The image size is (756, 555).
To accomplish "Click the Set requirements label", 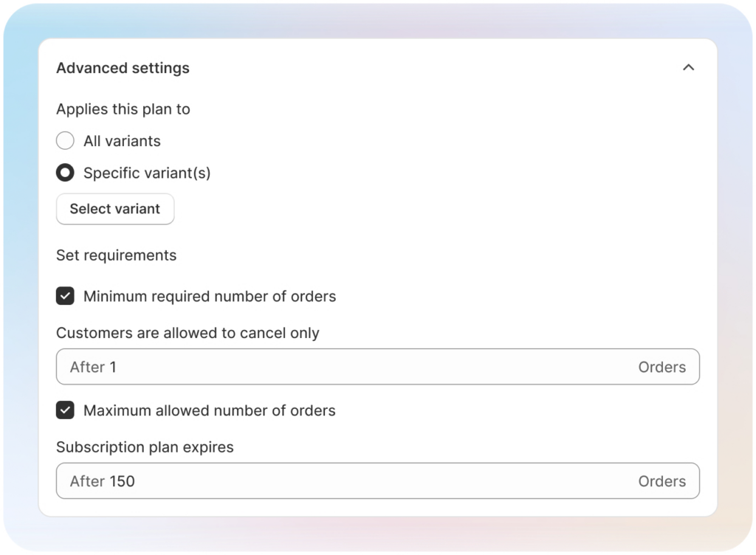I will pos(116,255).
